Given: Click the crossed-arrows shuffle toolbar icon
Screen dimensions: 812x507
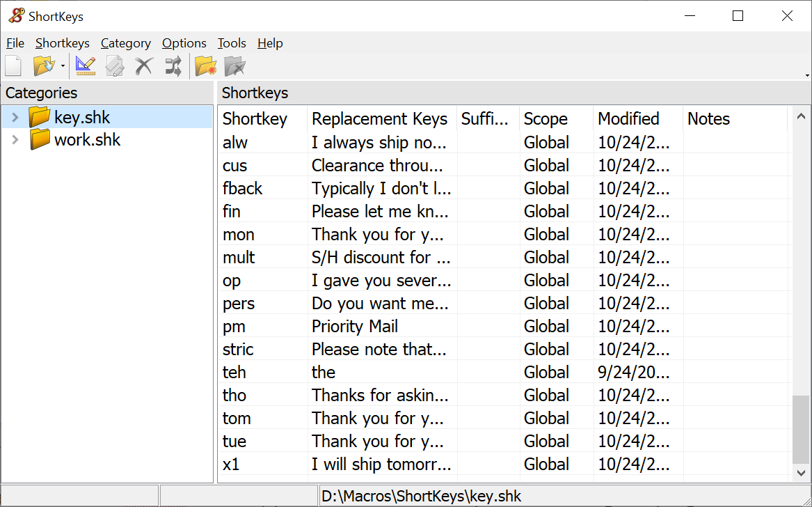Looking at the screenshot, I should click(x=173, y=66).
